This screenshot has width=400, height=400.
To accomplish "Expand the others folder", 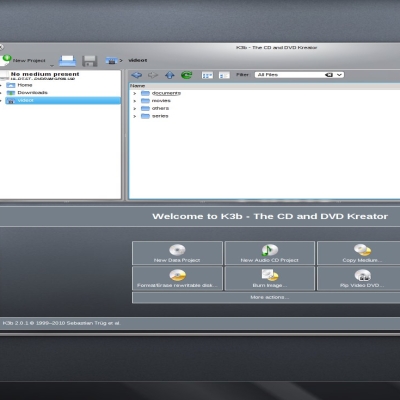I will (x=135, y=109).
